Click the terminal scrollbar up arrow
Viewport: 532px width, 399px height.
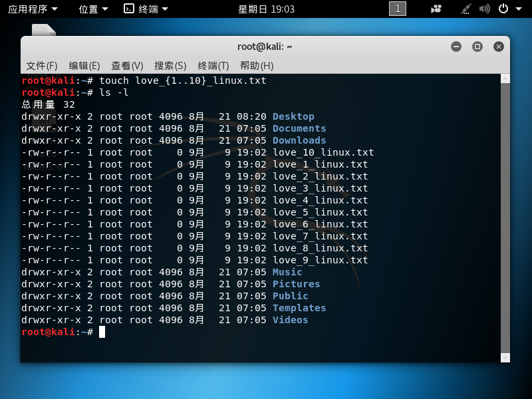tap(505, 78)
